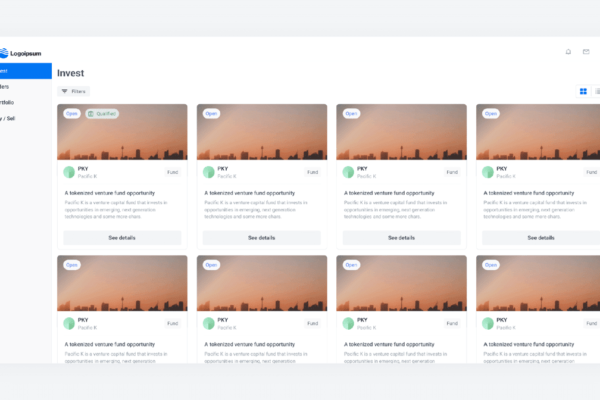Switch to grid view layout

[583, 91]
